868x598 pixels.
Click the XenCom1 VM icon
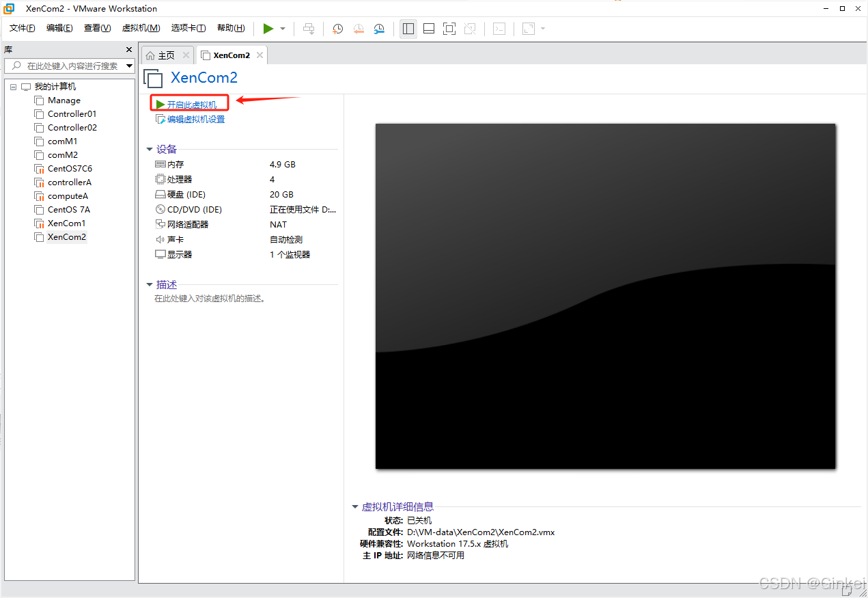point(39,223)
